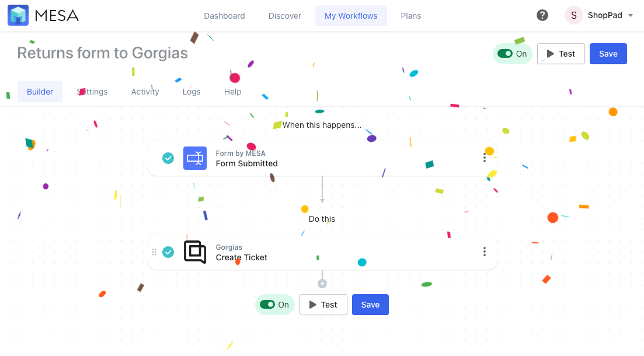Click the top Test button

(561, 54)
